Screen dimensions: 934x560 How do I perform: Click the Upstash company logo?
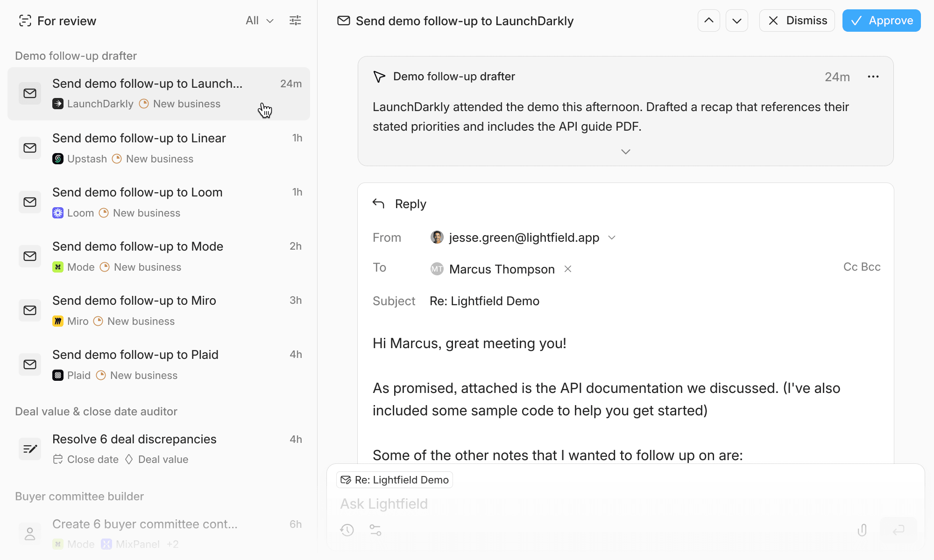point(58,159)
